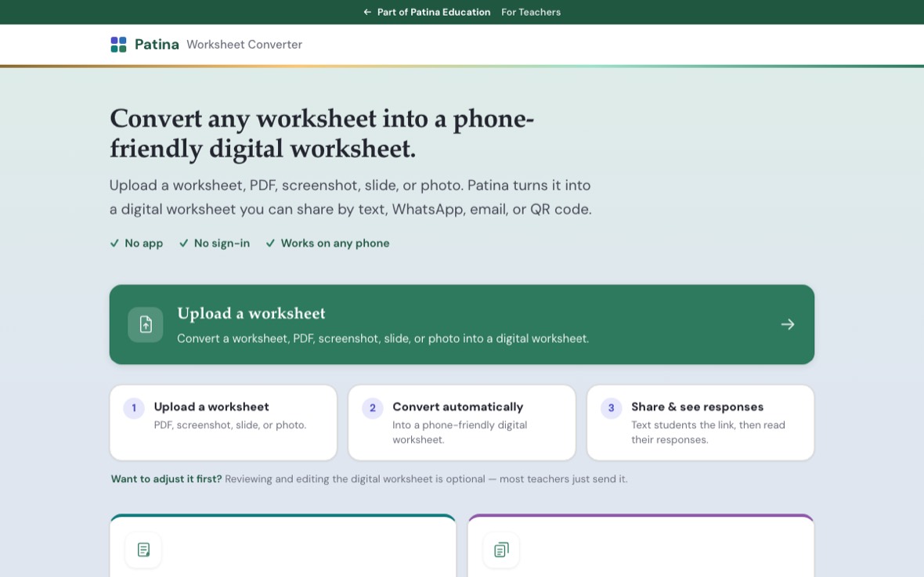
Task: Click 'Text students the link' description text
Action: tap(708, 432)
